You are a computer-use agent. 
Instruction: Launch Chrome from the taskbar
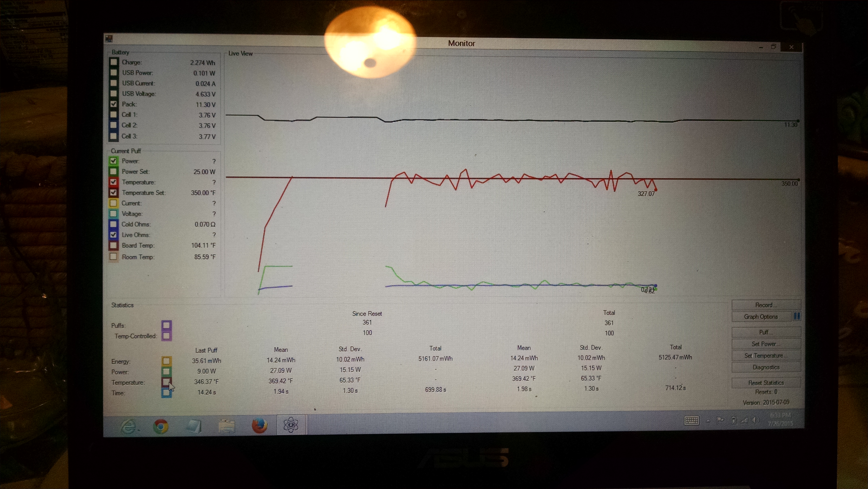click(161, 426)
